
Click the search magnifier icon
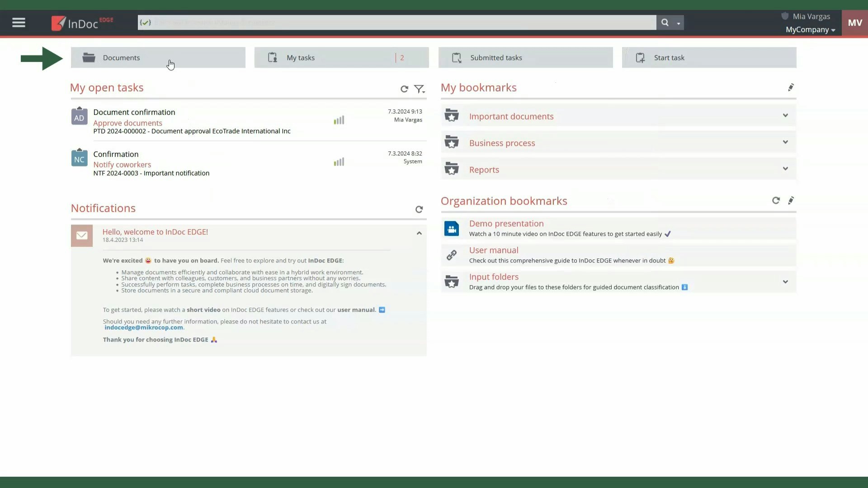coord(665,23)
